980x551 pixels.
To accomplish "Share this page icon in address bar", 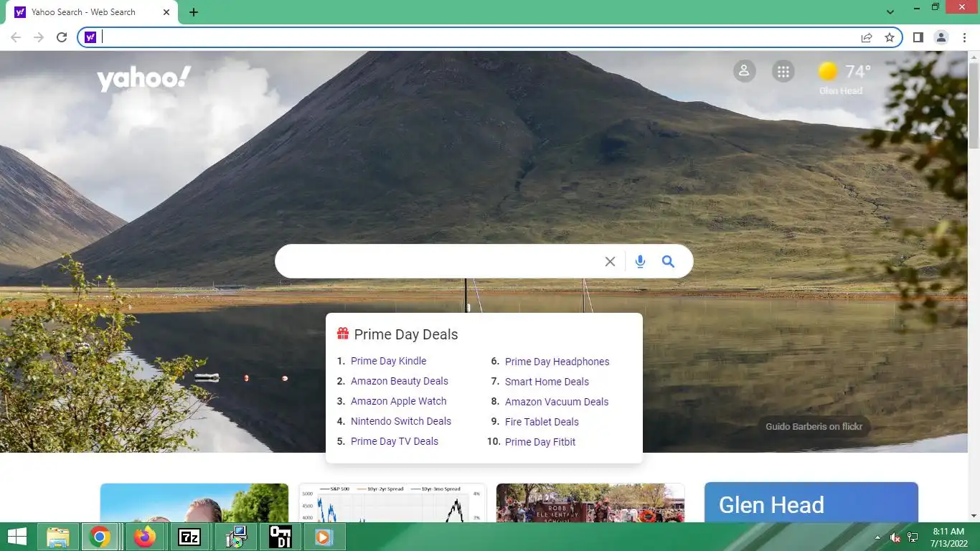I will point(867,37).
